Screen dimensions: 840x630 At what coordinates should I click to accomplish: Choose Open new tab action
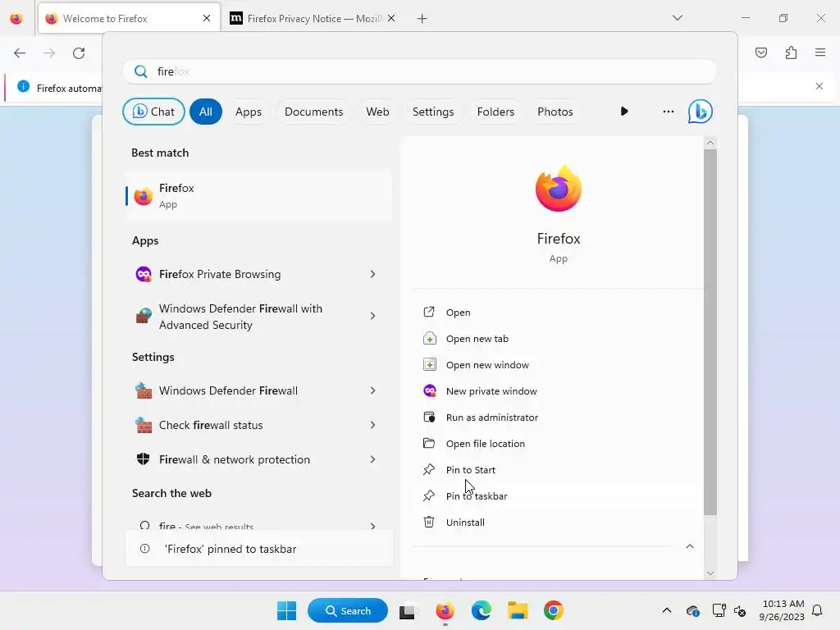tap(557, 339)
